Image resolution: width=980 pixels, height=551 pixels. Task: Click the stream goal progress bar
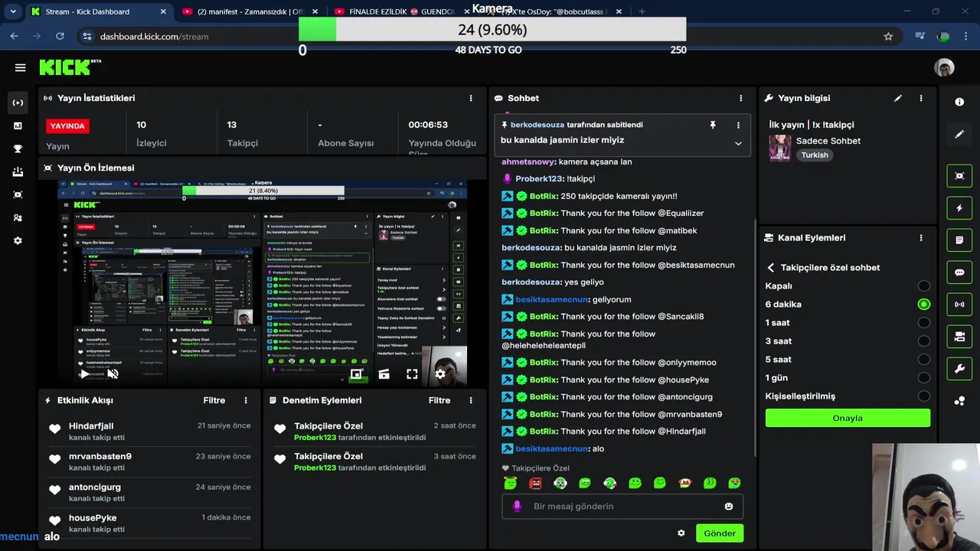click(x=492, y=30)
